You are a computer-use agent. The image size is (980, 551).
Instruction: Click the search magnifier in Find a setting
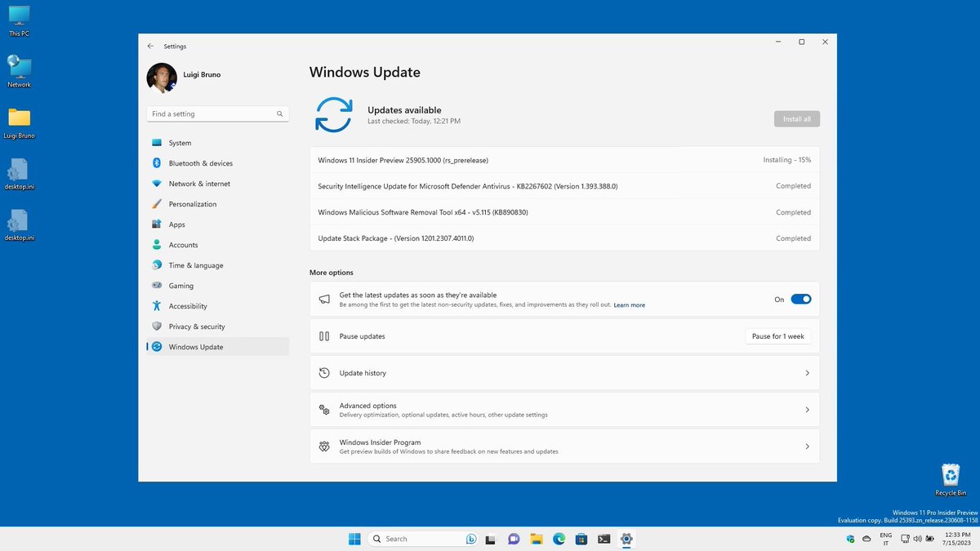tap(279, 114)
